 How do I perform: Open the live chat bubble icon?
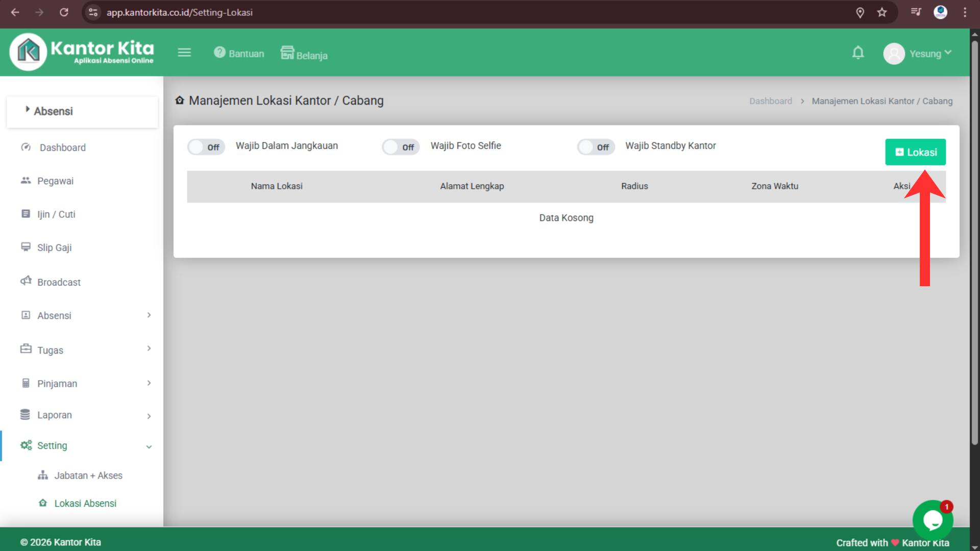click(x=933, y=520)
